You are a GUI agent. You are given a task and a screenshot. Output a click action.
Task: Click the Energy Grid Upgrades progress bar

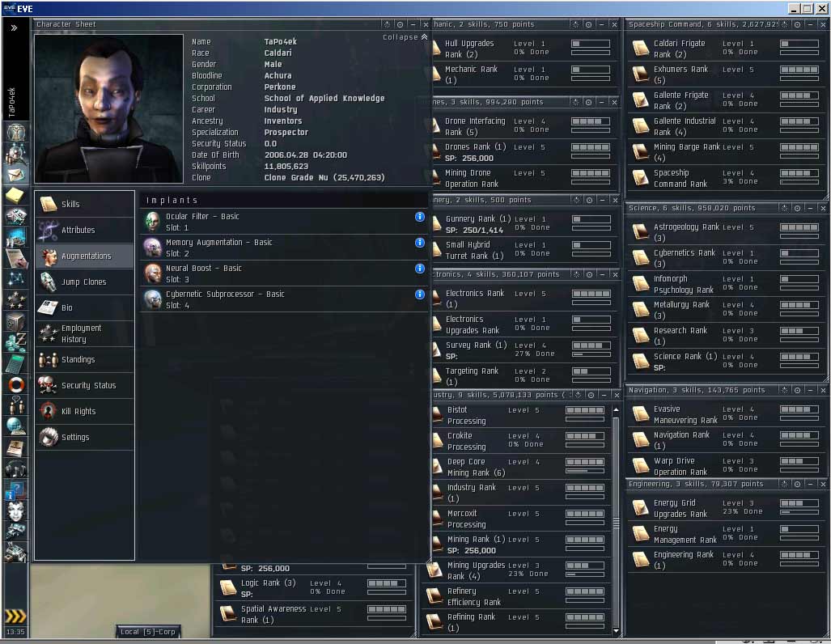click(799, 512)
